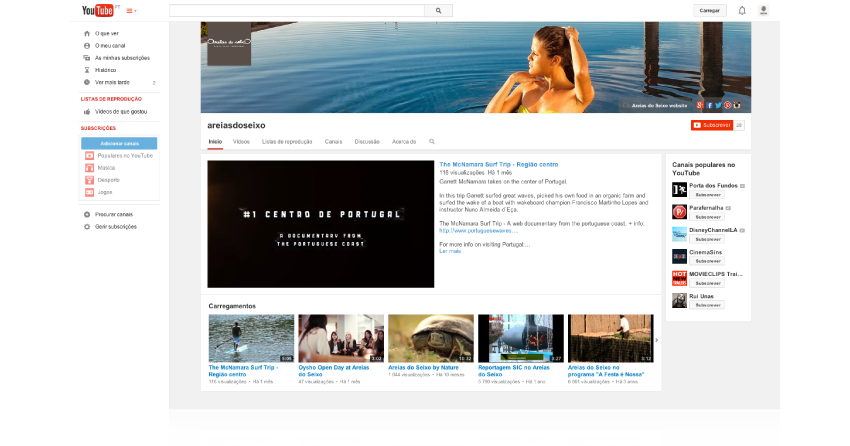Image resolution: width=850 pixels, height=446 pixels.
Task: Switch to the Vídeos tab
Action: tap(241, 142)
